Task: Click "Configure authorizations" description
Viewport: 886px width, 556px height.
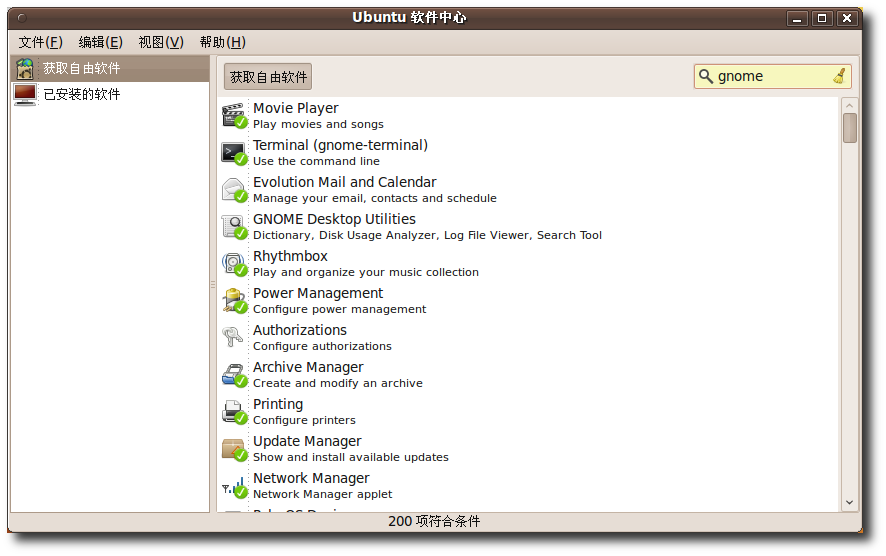Action: click(322, 346)
